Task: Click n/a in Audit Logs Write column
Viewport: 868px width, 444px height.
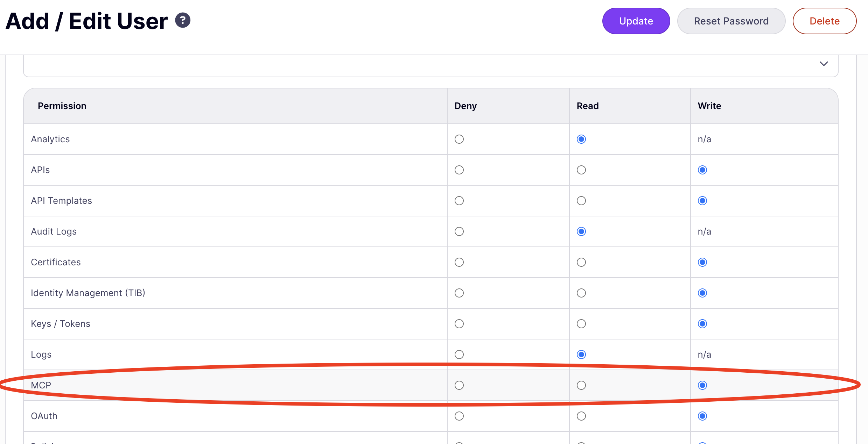Action: pos(704,231)
